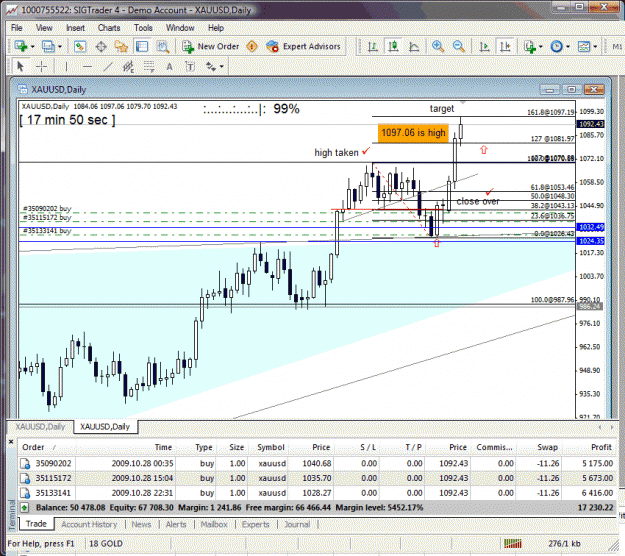Select the arrow Cursor tool

pos(20,66)
